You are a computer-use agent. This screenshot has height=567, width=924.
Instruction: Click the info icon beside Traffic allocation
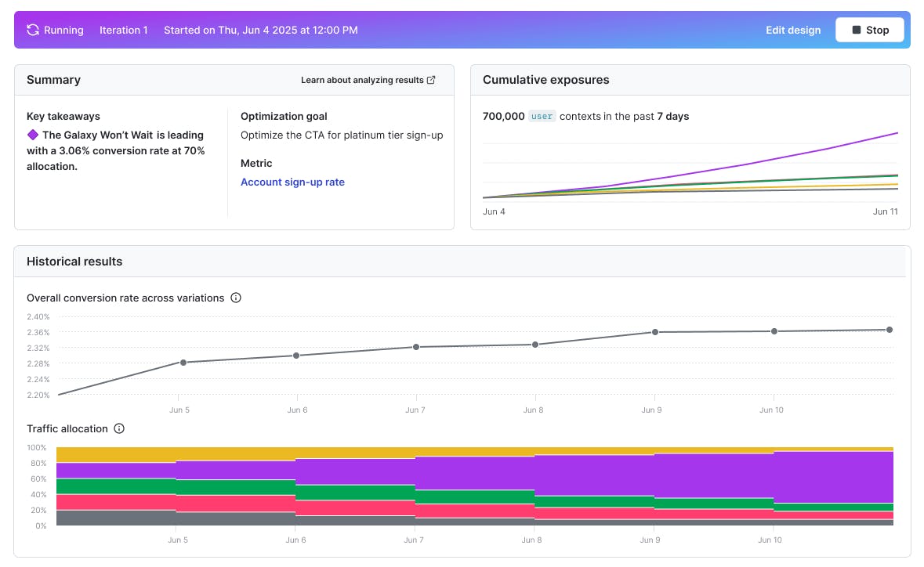pyautogui.click(x=119, y=428)
